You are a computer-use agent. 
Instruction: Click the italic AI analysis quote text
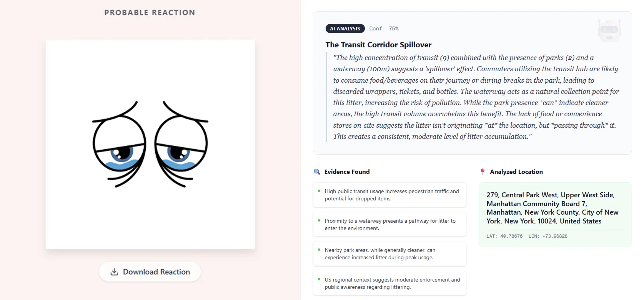pos(476,97)
